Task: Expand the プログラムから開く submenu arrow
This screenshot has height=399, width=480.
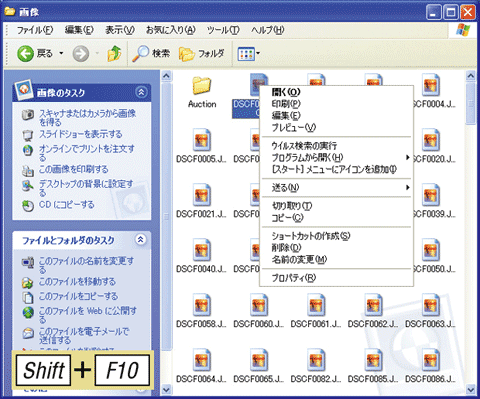Action: 407,157
